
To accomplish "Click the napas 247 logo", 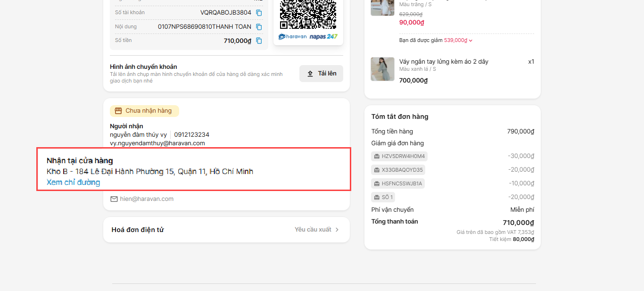I will tap(323, 36).
